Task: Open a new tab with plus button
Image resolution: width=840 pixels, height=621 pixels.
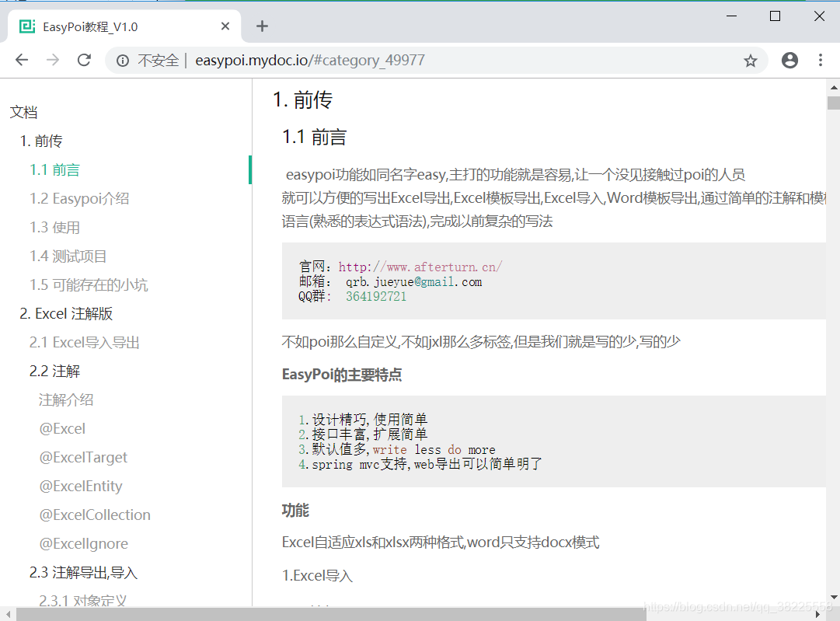Action: (262, 26)
